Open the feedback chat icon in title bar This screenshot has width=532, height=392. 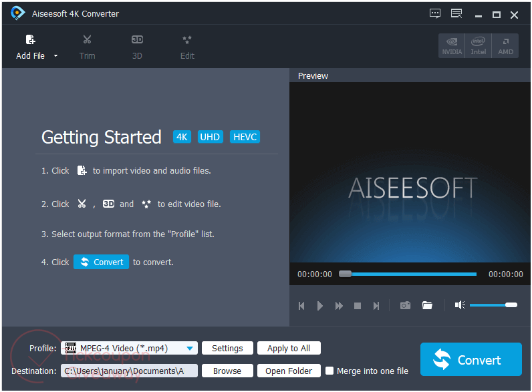pos(435,13)
